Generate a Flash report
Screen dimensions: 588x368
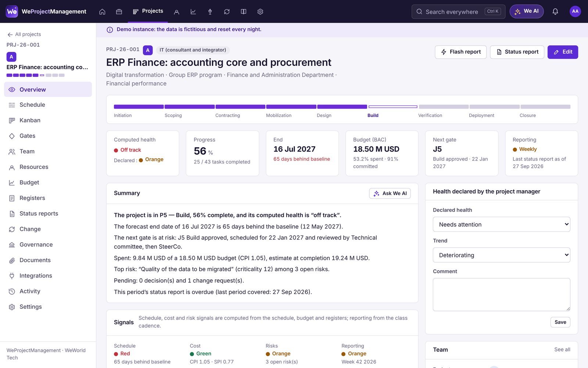click(x=460, y=52)
